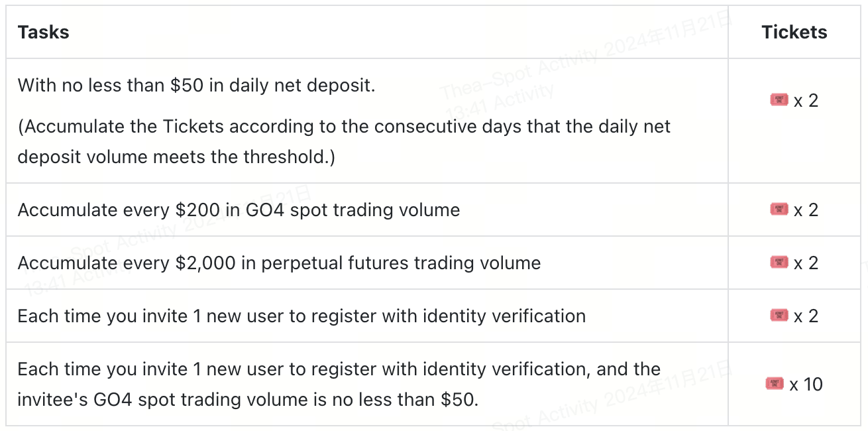This screenshot has width=868, height=431.
Task: Click the x 2 count in the daily deposit row
Action: [806, 101]
